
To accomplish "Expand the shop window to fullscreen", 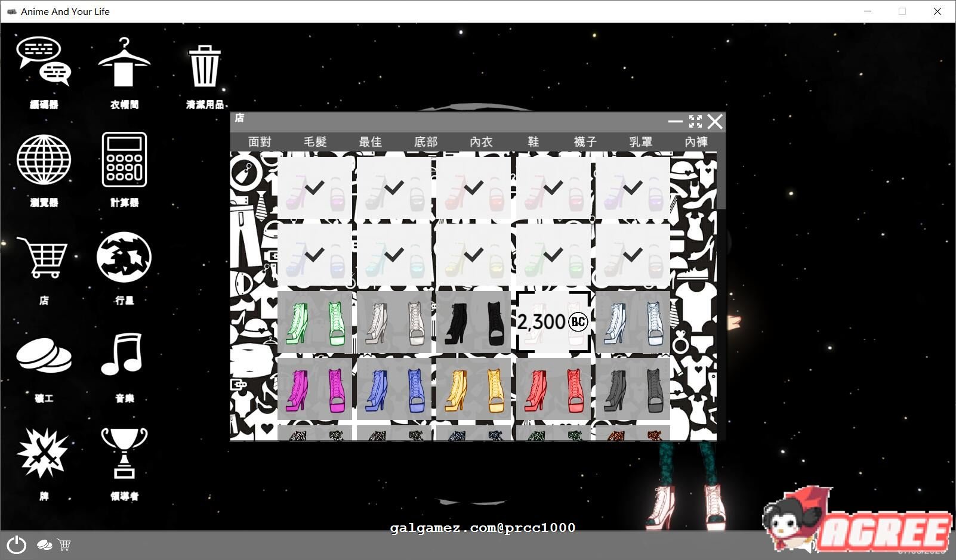I will click(x=696, y=121).
